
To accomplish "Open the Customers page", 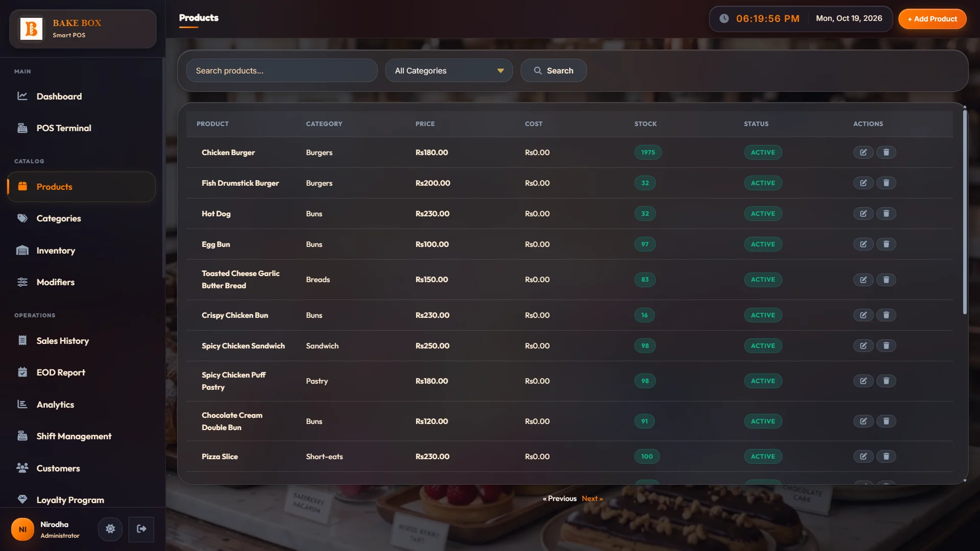I will 82,468.
